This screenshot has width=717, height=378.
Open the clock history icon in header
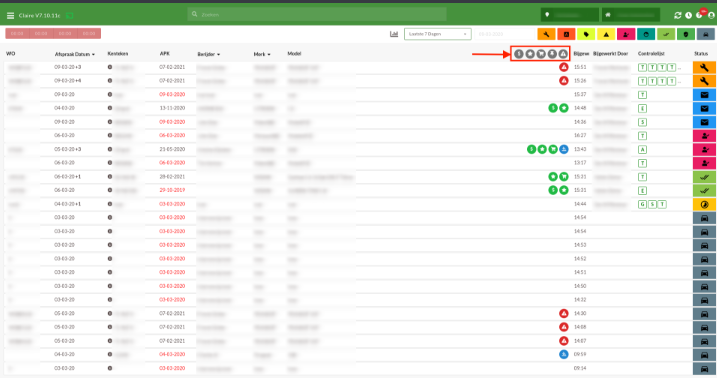689,15
